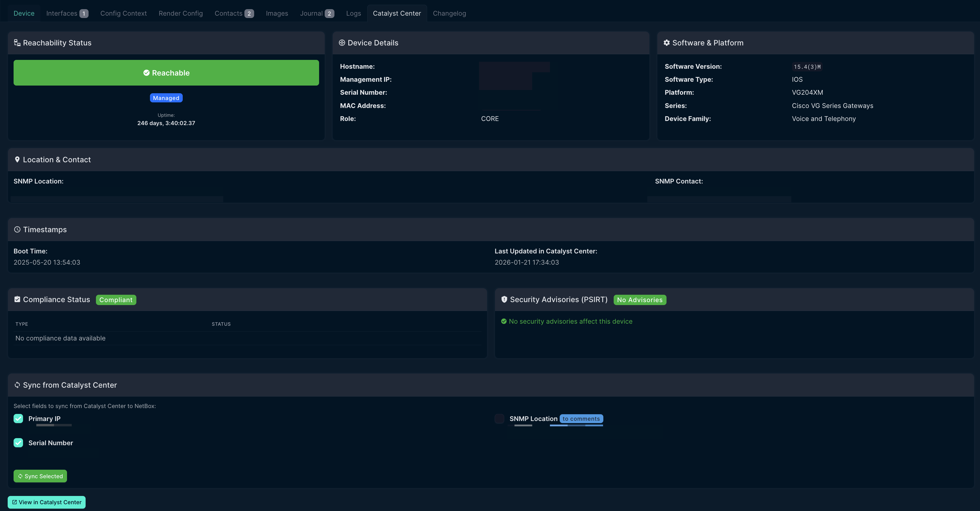Click the Software & Platform gear icon
This screenshot has width=980, height=511.
[667, 43]
